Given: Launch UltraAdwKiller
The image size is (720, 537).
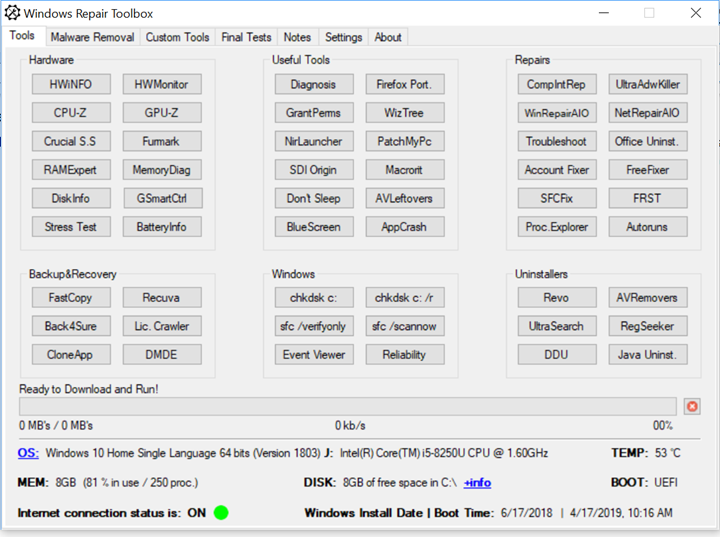Looking at the screenshot, I should pyautogui.click(x=648, y=85).
